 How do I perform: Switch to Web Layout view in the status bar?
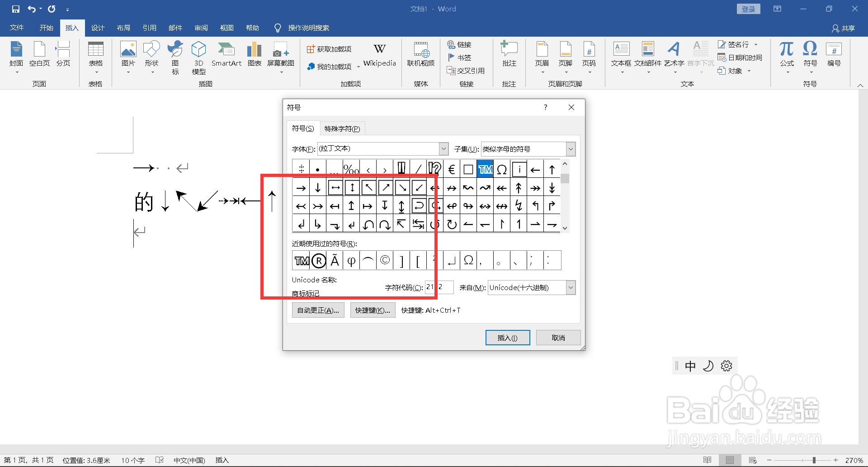point(753,460)
